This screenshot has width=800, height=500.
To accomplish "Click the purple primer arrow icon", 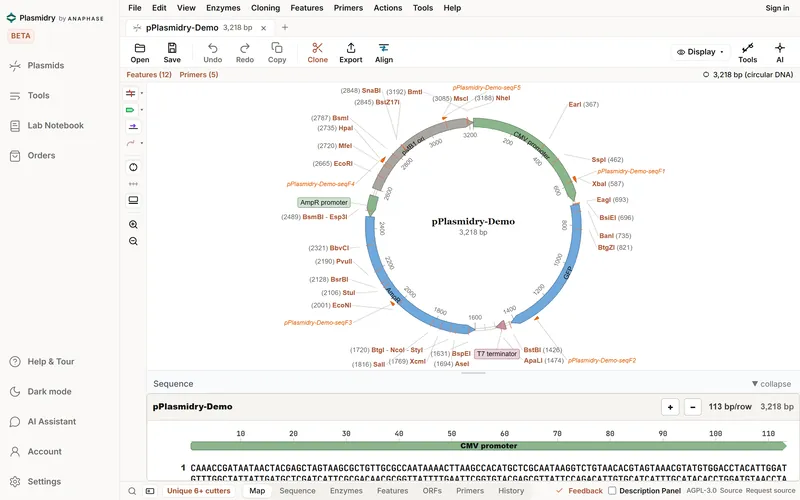I will click(133, 127).
